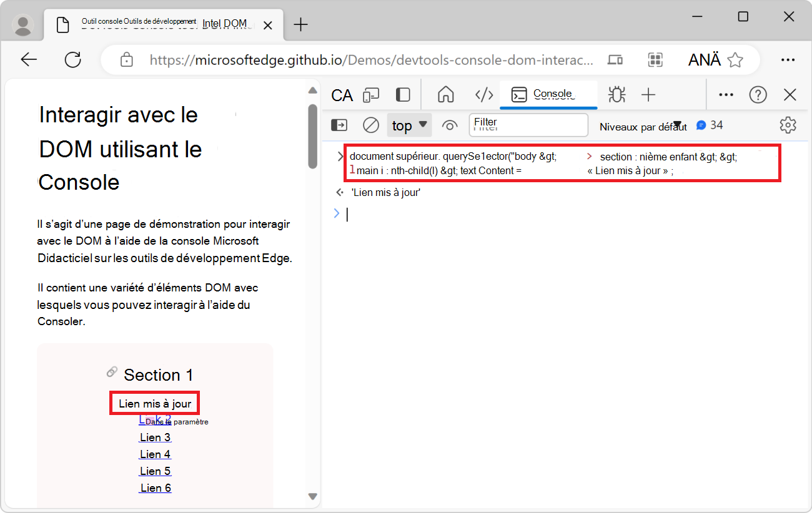
Task: Switch to the Console tab
Action: pyautogui.click(x=548, y=95)
